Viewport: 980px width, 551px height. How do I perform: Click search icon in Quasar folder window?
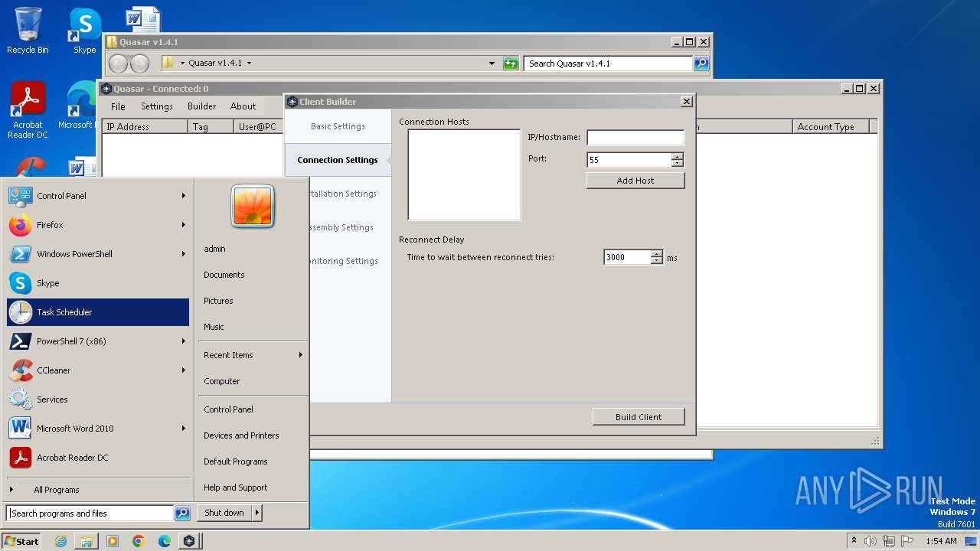tap(701, 64)
